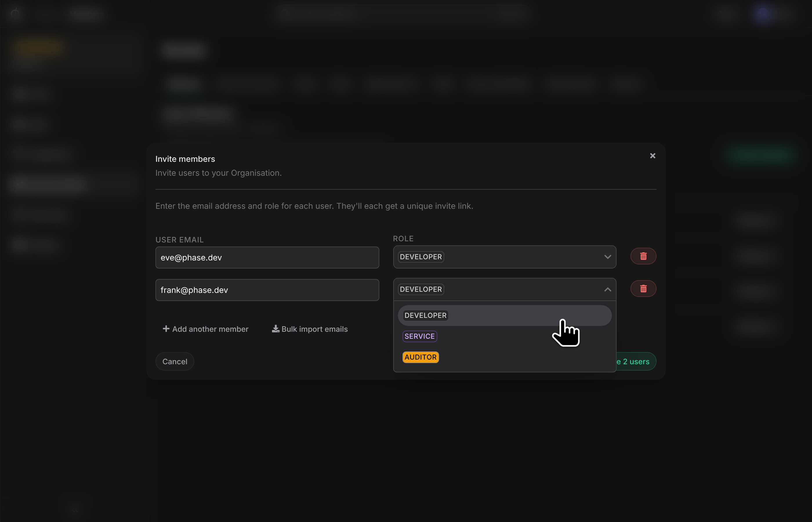Click the download icon beside Bulk import emails
The height and width of the screenshot is (522, 812).
(x=275, y=329)
